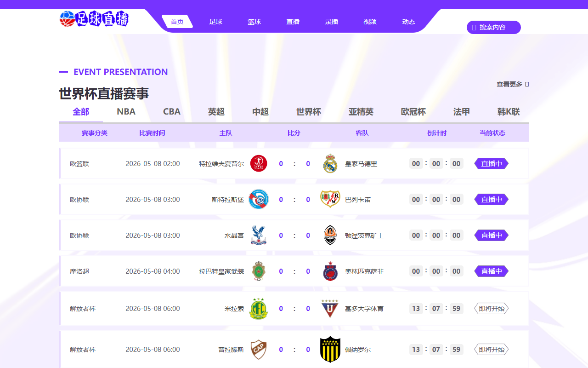The width and height of the screenshot is (588, 368).
Task: Click the 巴列卡诺 team name
Action: (x=358, y=200)
